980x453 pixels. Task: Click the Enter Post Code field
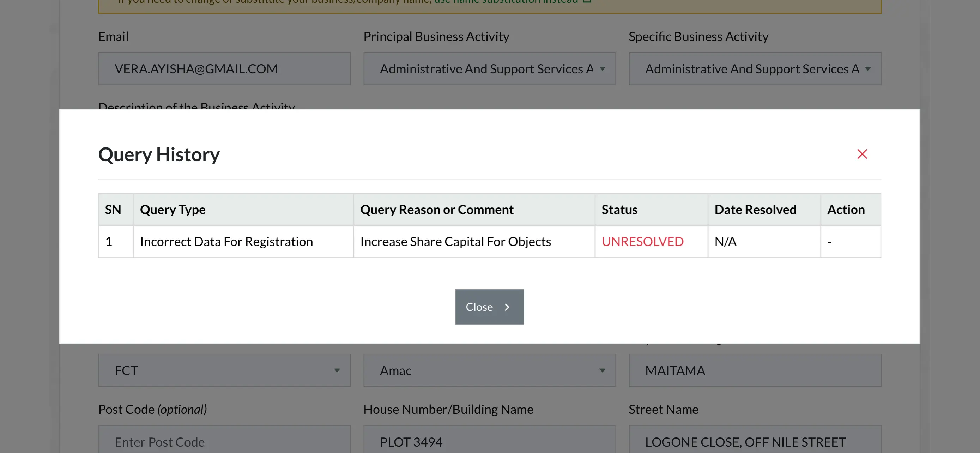tap(224, 439)
